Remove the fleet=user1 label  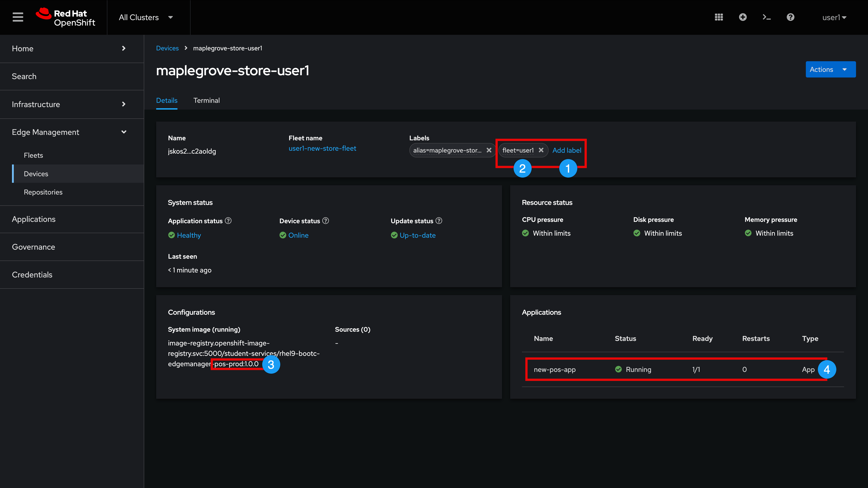click(541, 150)
